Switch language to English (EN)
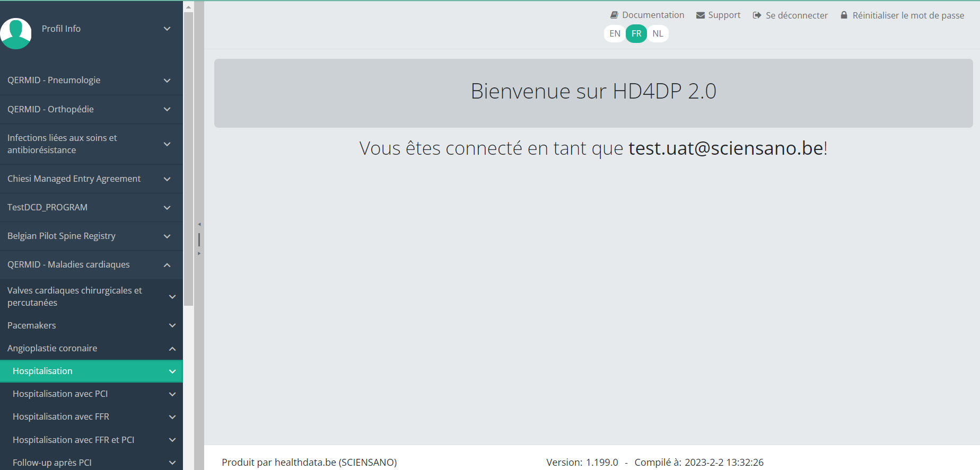 click(x=615, y=34)
